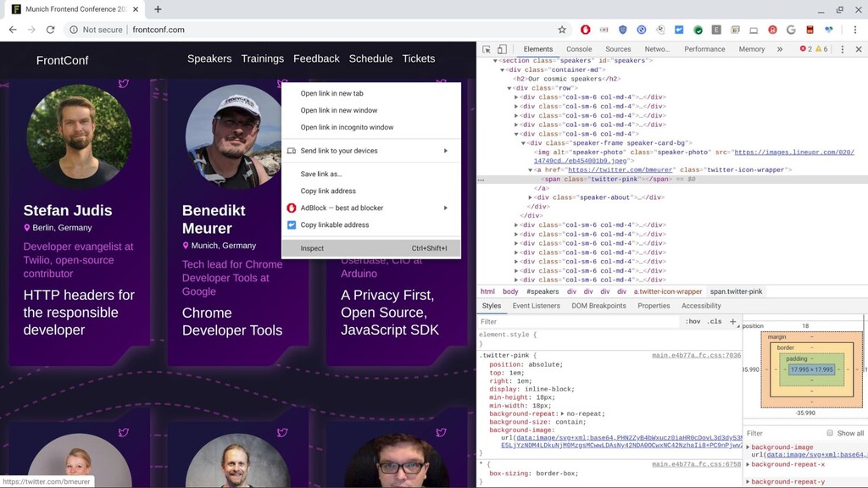Switch to the Console tab
This screenshot has width=868, height=488.
[579, 49]
